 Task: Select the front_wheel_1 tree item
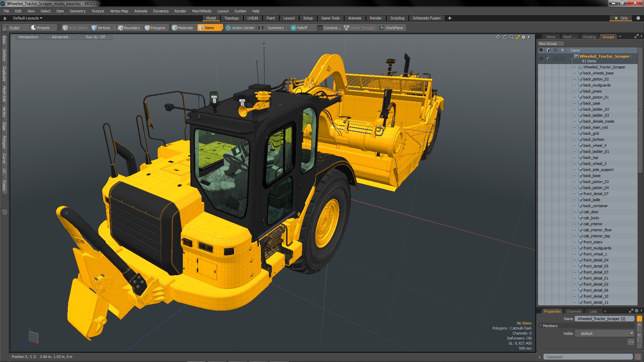coord(595,254)
